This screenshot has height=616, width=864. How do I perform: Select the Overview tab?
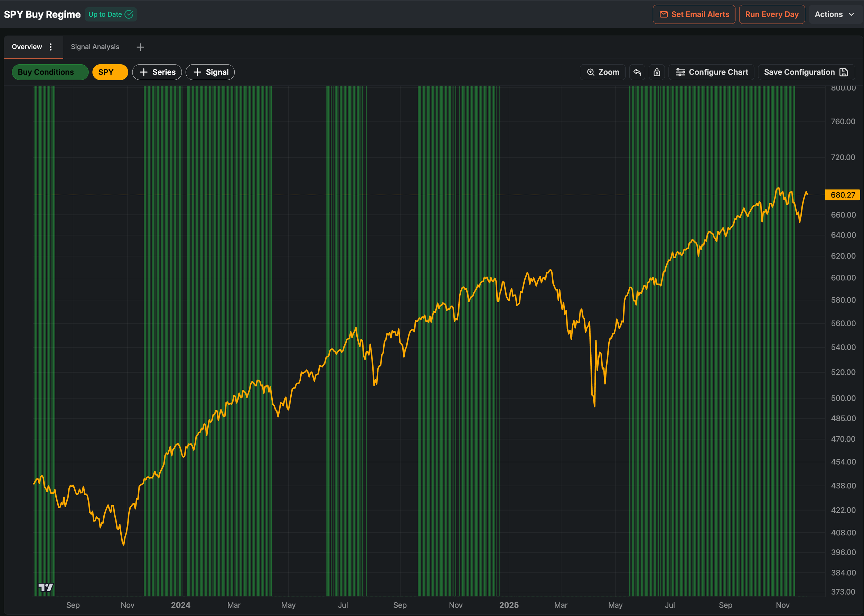point(27,47)
